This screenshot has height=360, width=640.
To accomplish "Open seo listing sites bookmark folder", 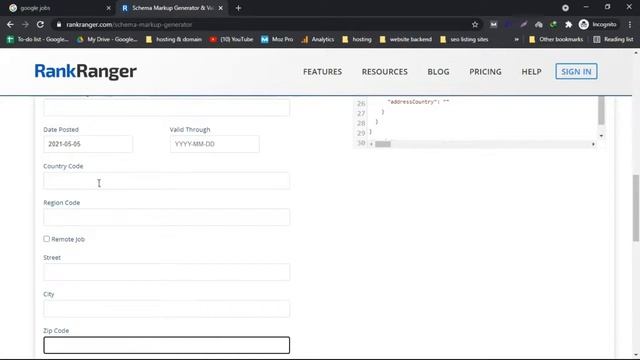I will click(464, 39).
